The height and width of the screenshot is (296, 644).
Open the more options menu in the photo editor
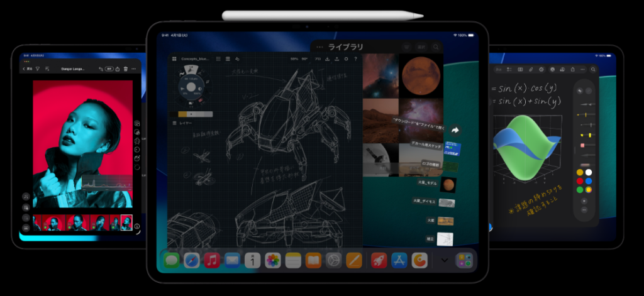point(135,69)
